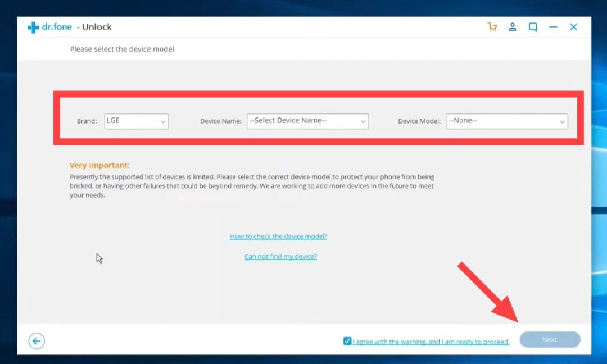The image size is (607, 364).
Task: Open 'How to check the device model?' link
Action: (x=278, y=236)
